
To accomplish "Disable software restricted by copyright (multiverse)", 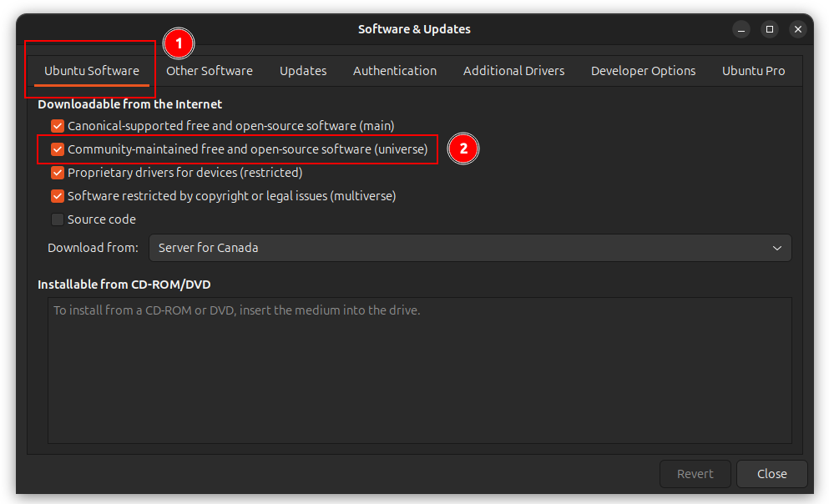I will tap(57, 196).
